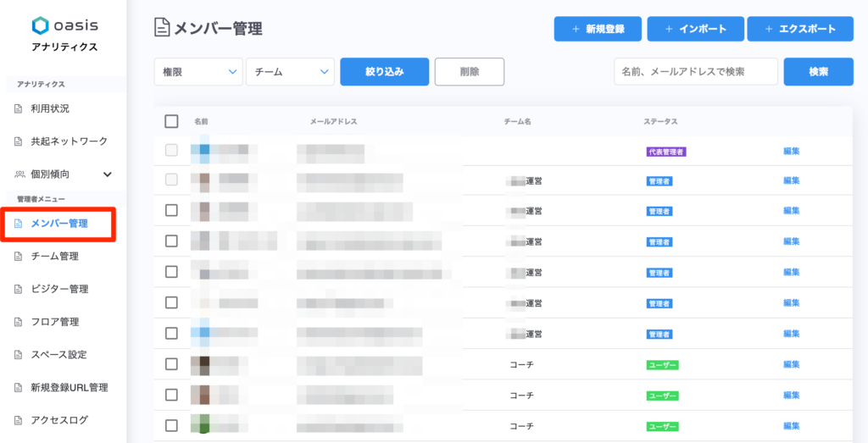Select the checkbox of the last コーチ row
Screen dimensions: 868x443
(171, 425)
